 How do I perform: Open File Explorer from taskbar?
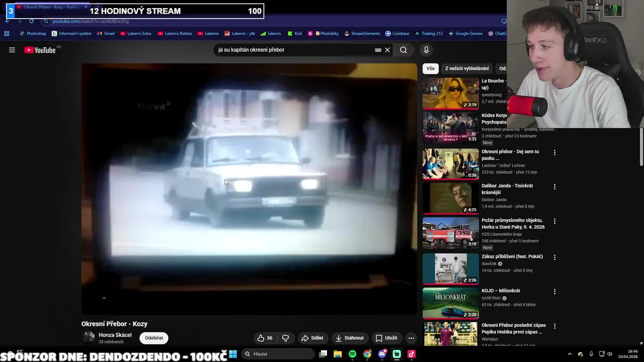tap(338, 354)
